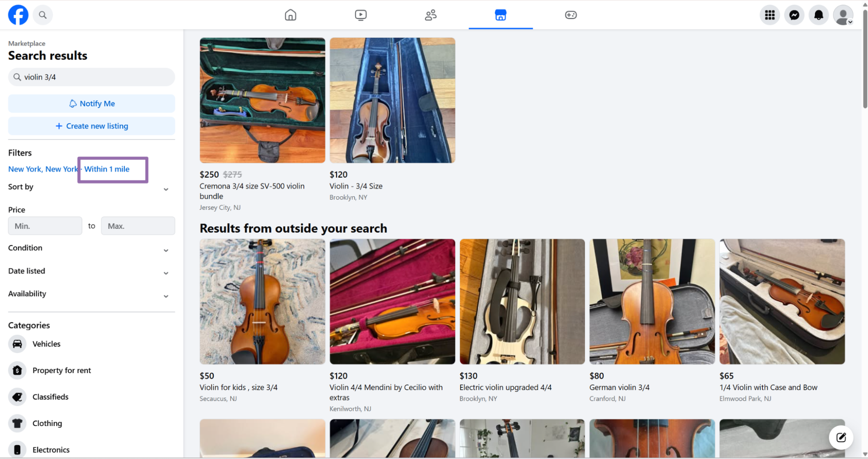Image resolution: width=868 pixels, height=459 pixels.
Task: Select the Classifieds category tag icon
Action: [17, 397]
